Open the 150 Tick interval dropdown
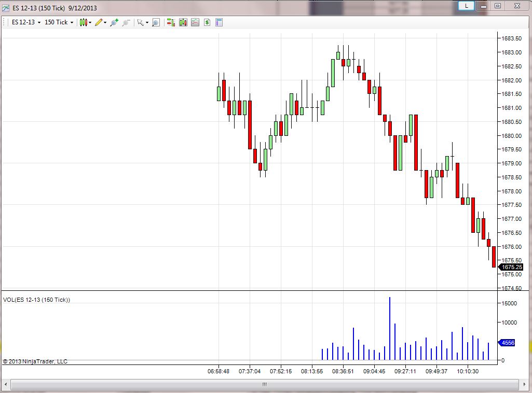 pos(59,22)
